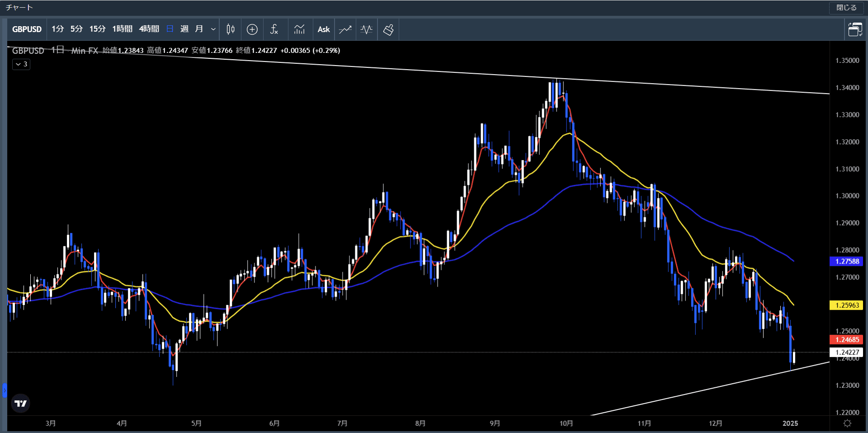Select the monthly 月 timeframe
Screen dimensions: 868x433
coord(199,29)
